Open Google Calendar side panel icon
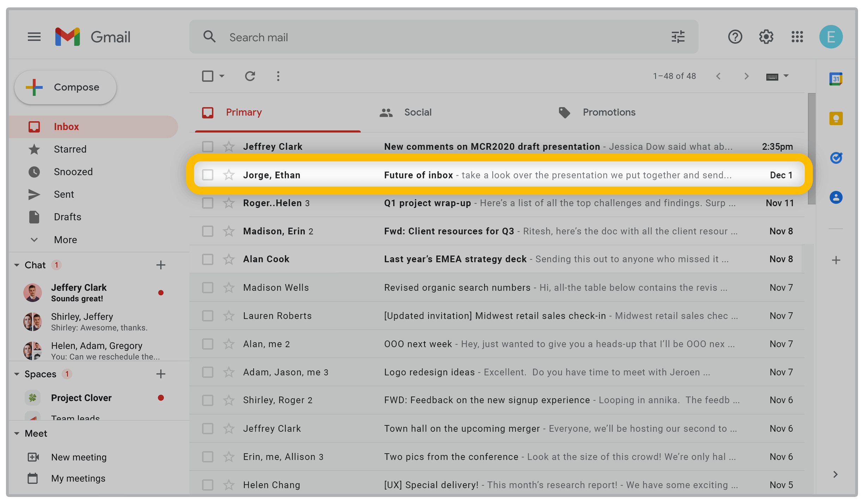This screenshot has width=864, height=504. (x=835, y=79)
